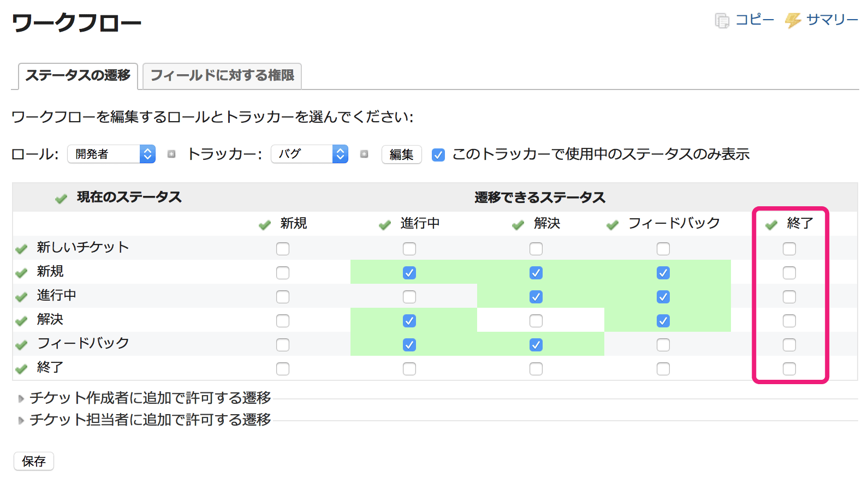Uncheck フィードバック to 進行中 transition
This screenshot has width=868, height=478.
point(409,345)
